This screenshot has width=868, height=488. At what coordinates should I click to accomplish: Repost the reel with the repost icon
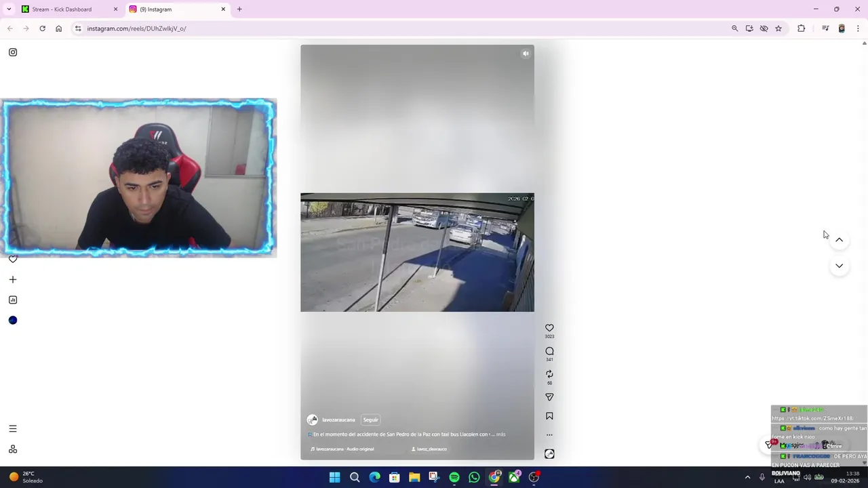549,374
